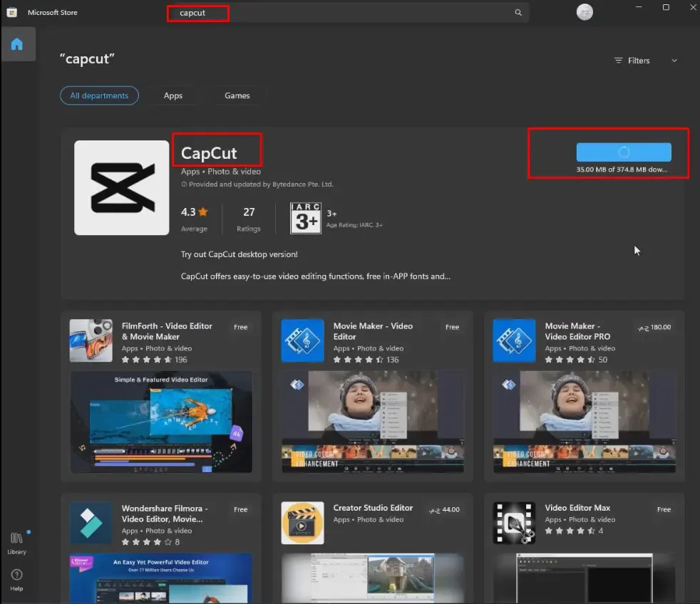The height and width of the screenshot is (604, 700).
Task: Open the Library in sidebar
Action: click(x=16, y=543)
